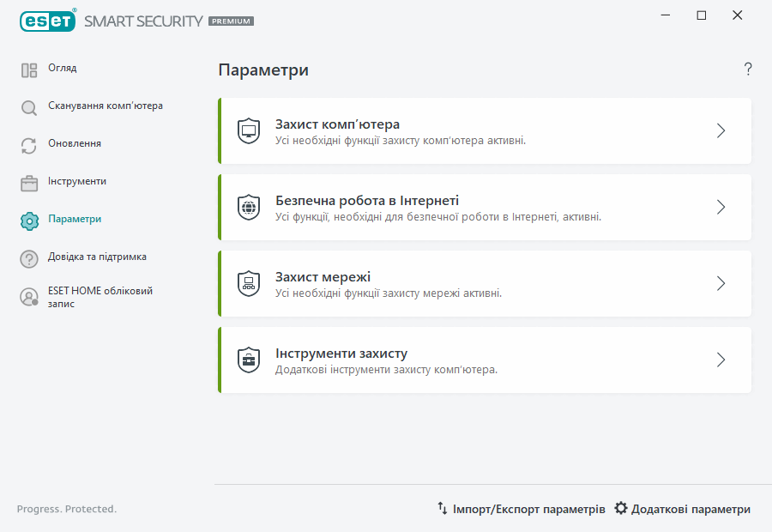Open Довідка та підтримка in the sidebar

(98, 257)
